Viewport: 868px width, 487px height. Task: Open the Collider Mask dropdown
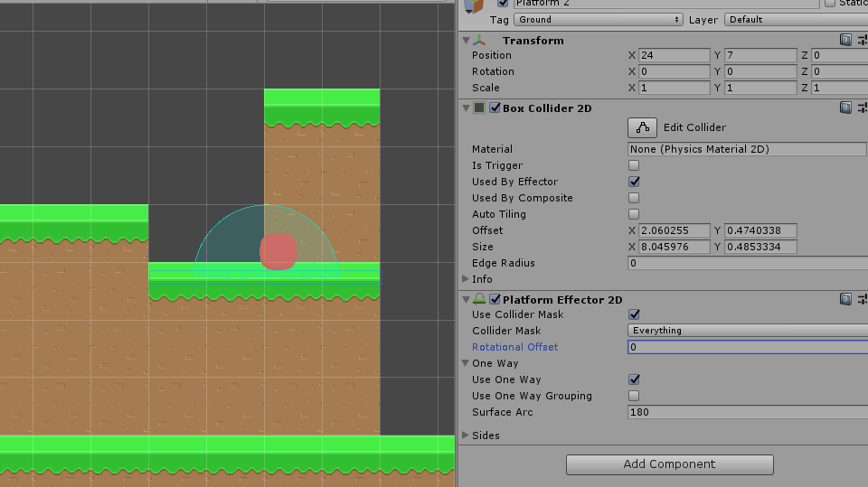click(747, 331)
